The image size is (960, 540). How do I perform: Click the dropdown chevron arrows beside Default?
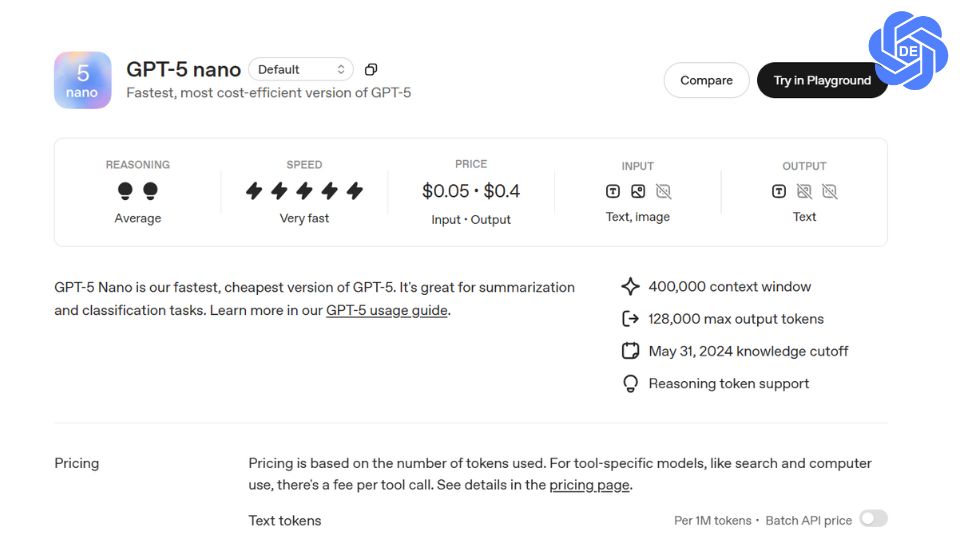[341, 69]
